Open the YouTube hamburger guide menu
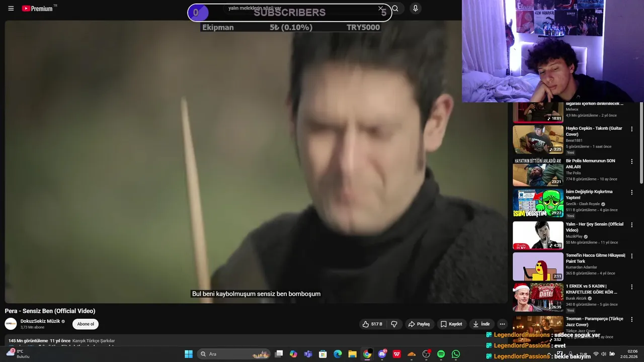Viewport: 644px width, 362px height. tap(11, 9)
